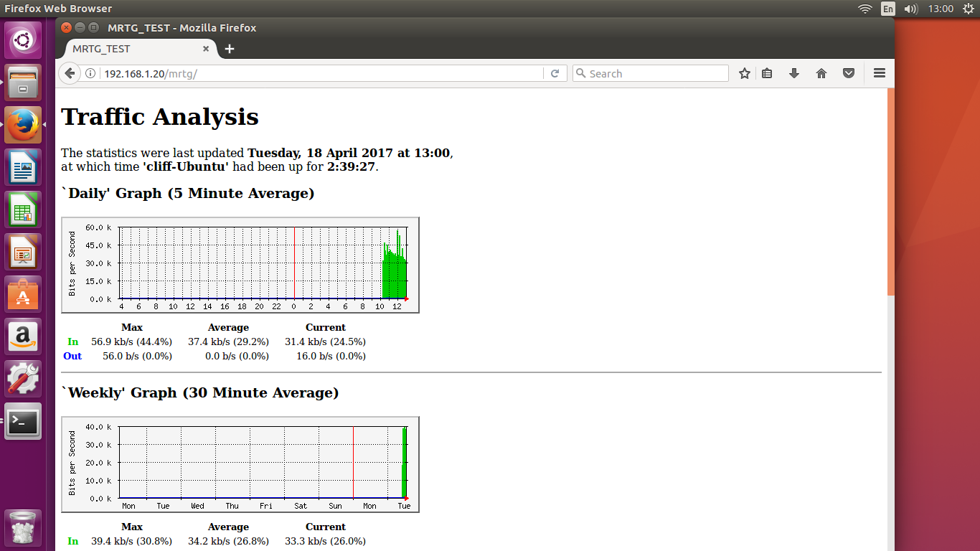Open the Pocket icon in toolbar

pyautogui.click(x=849, y=73)
